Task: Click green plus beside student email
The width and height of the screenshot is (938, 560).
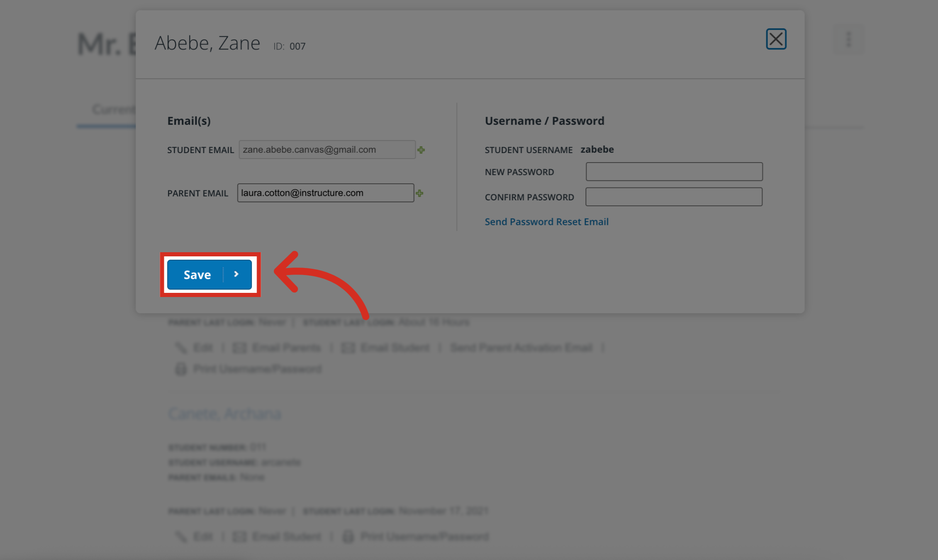Action: pos(421,150)
